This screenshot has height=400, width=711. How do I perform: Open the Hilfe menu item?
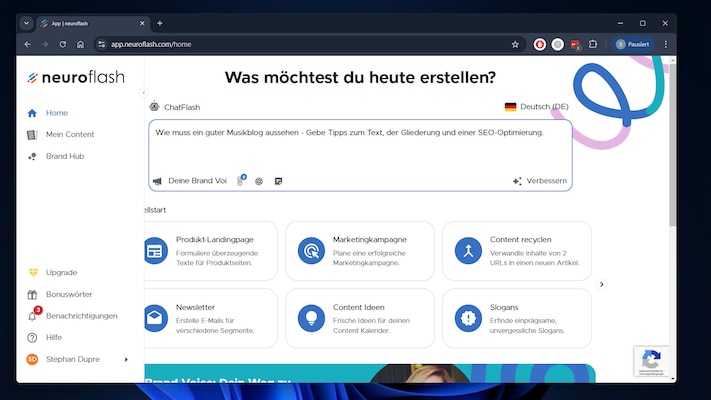[54, 337]
